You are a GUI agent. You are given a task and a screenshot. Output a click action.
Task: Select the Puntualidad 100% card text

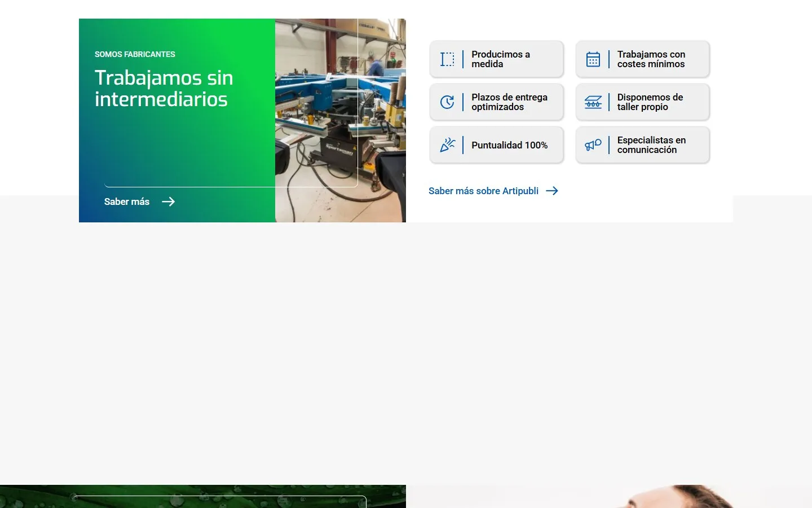[x=509, y=145]
